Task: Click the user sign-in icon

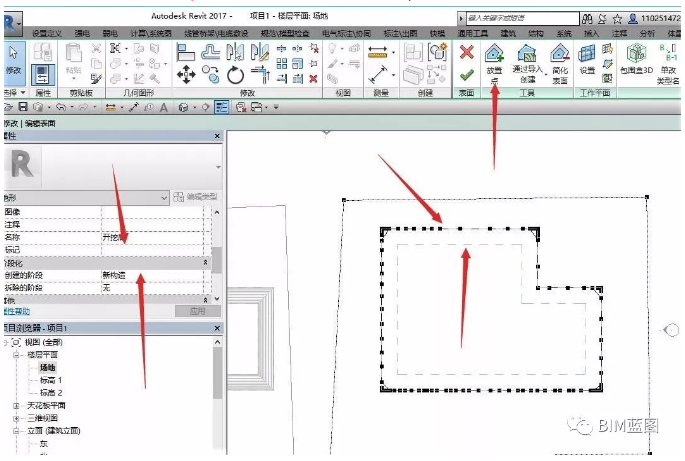Action: click(633, 18)
